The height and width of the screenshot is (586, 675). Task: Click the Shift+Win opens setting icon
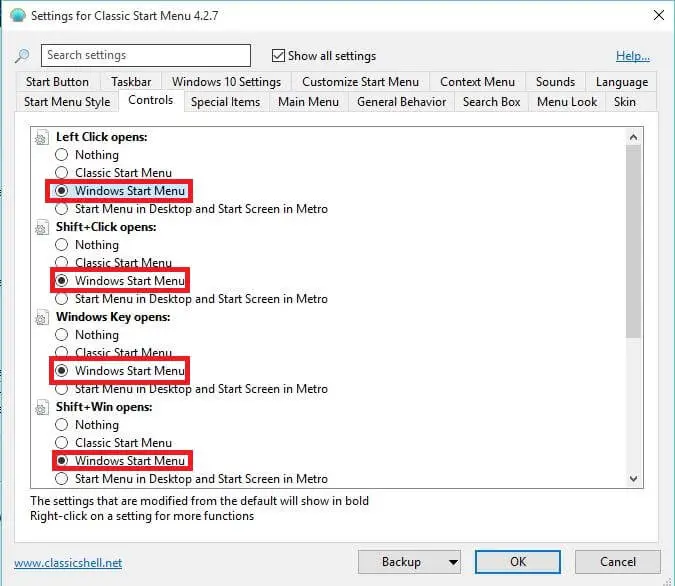coord(41,407)
